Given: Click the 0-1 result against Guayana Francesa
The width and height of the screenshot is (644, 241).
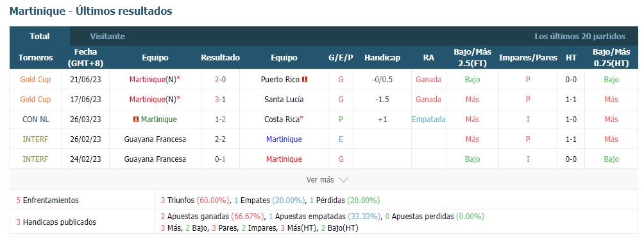Looking at the screenshot, I should click(x=220, y=159).
